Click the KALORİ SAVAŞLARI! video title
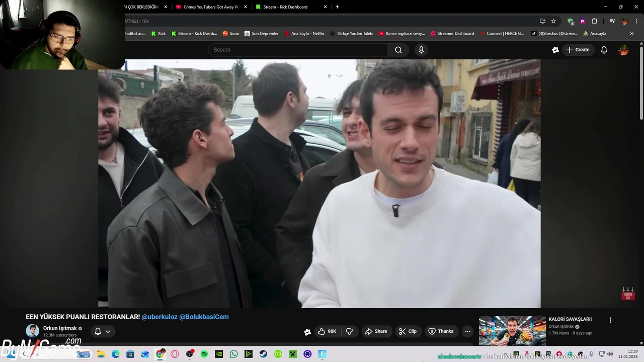The width and height of the screenshot is (644, 362). click(570, 319)
